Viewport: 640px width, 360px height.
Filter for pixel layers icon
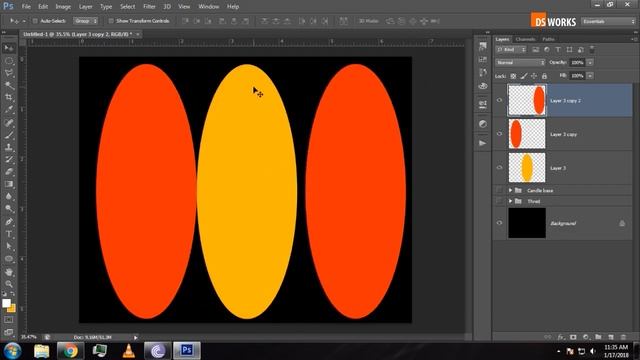click(536, 50)
